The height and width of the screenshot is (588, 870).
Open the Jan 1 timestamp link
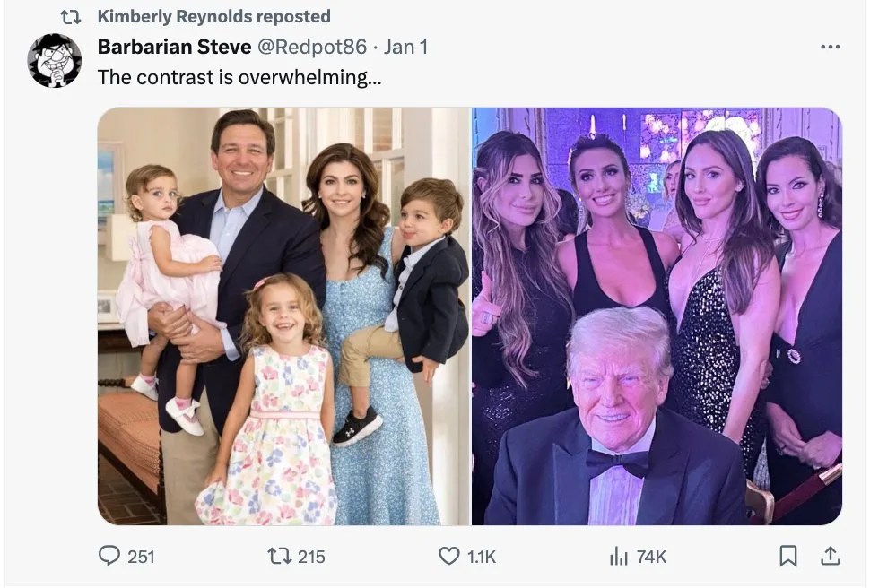tap(405, 47)
